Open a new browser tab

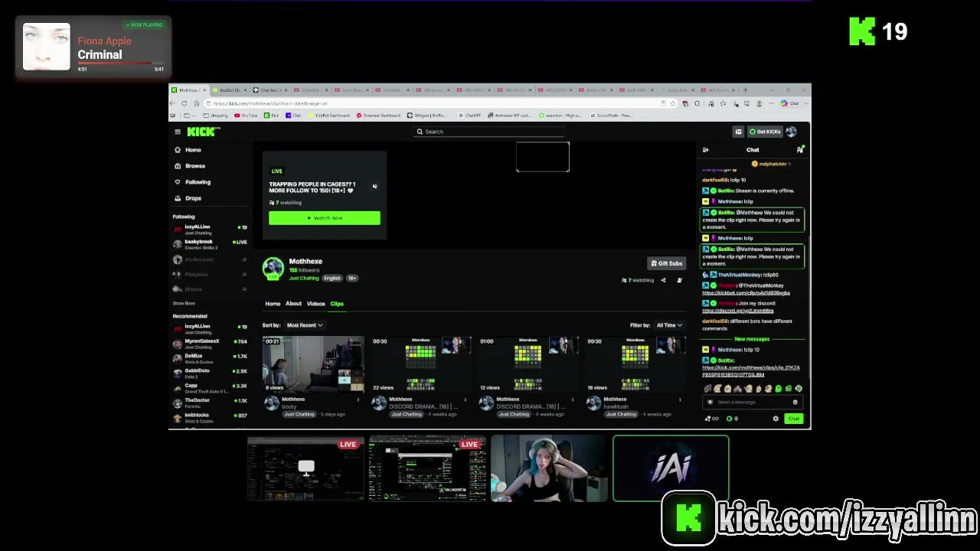tap(746, 90)
